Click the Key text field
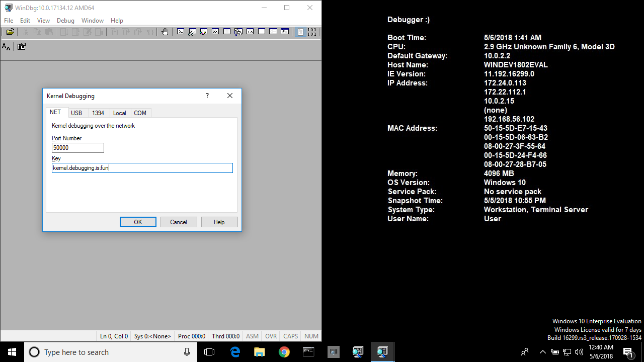Viewport: 644px width, 362px height. 142,168
